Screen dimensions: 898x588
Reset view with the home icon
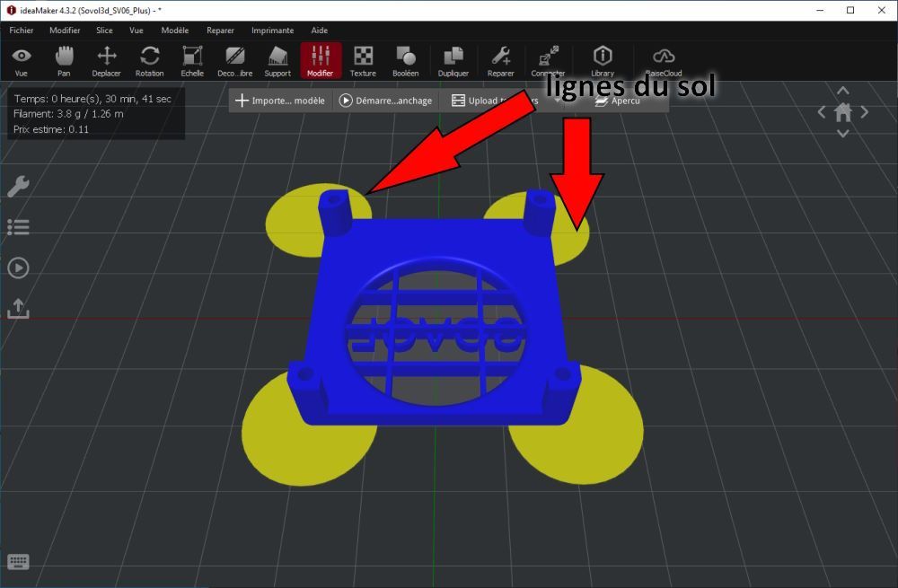tap(843, 112)
